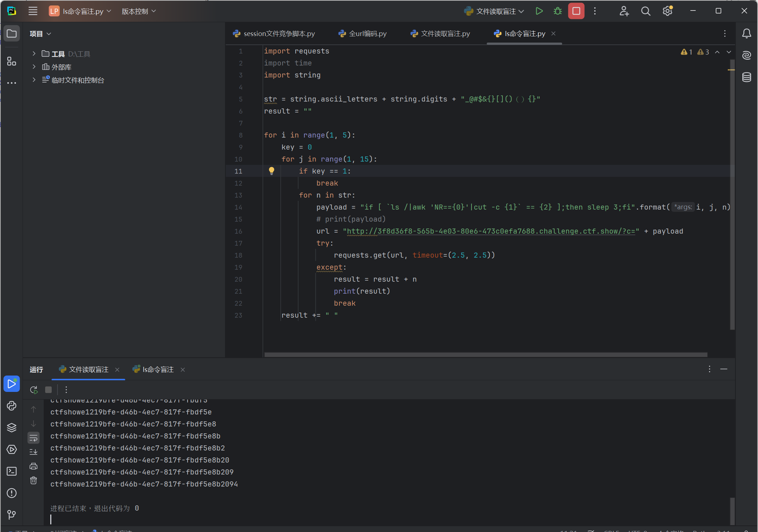Toggle the Project tool window folder icon
This screenshot has width=758, height=532.
tap(12, 34)
